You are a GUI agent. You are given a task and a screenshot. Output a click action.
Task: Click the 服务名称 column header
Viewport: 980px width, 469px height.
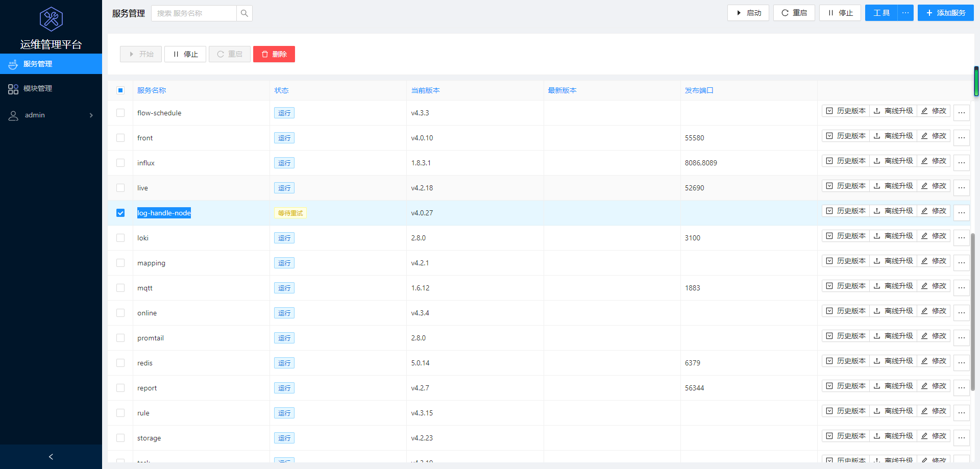152,90
